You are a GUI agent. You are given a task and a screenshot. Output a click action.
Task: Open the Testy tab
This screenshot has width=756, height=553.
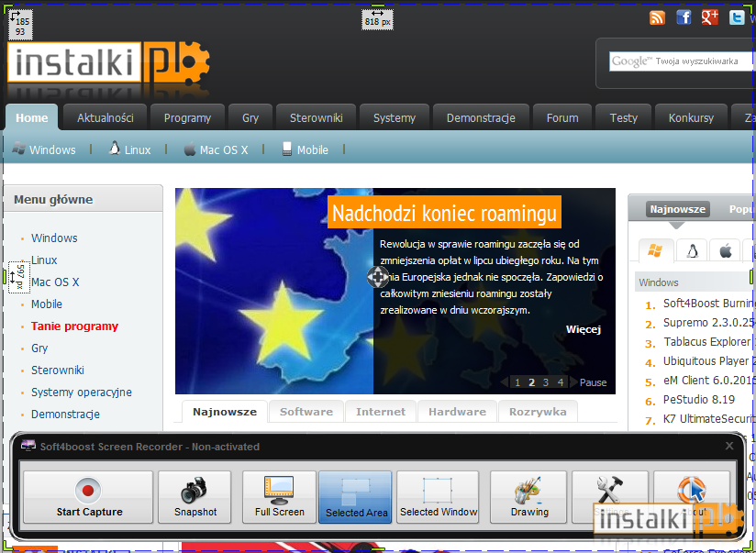[624, 117]
